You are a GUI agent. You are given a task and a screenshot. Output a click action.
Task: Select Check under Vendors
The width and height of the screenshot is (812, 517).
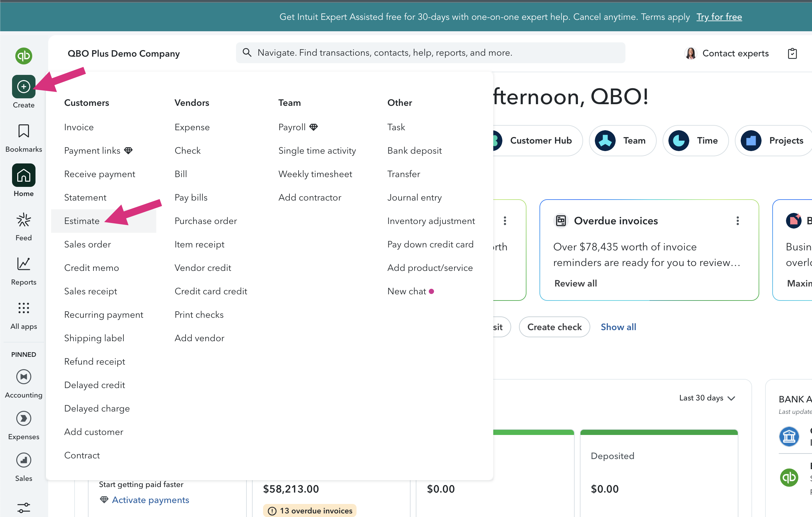tap(188, 150)
